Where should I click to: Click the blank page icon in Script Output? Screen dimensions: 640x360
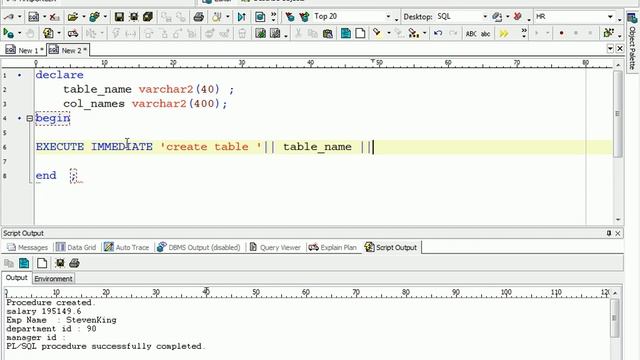[x=42, y=263]
